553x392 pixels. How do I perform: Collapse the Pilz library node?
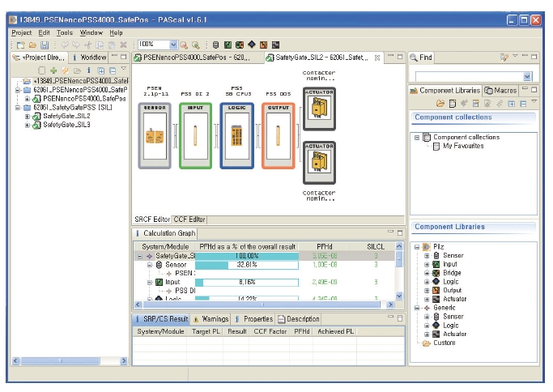tap(417, 247)
